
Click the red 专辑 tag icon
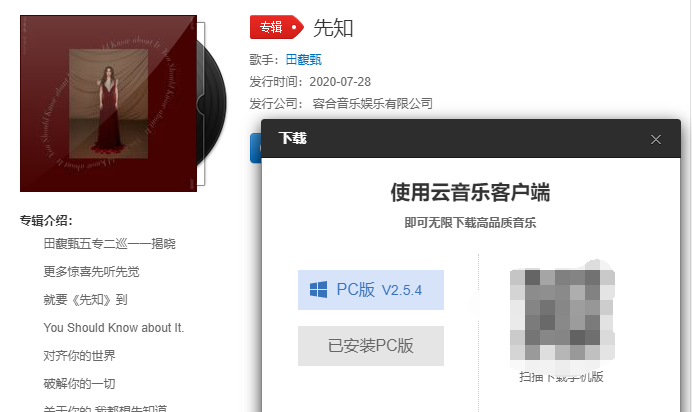click(x=277, y=27)
